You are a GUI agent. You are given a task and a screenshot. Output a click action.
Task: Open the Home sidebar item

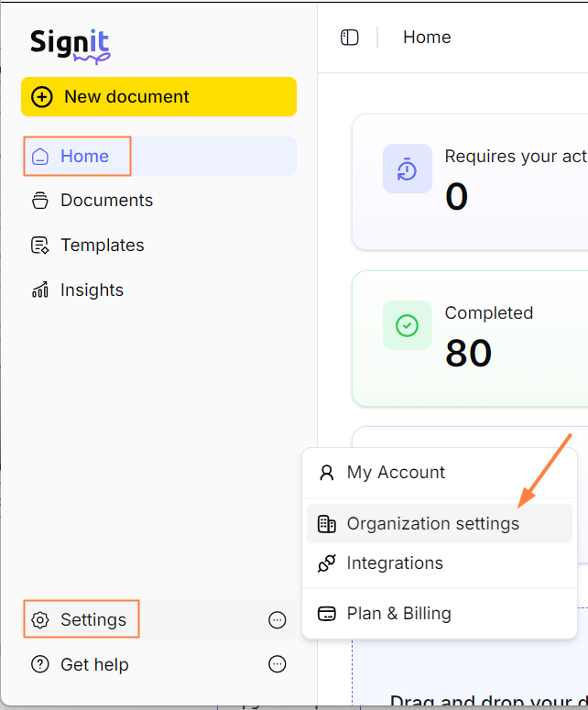(x=158, y=157)
